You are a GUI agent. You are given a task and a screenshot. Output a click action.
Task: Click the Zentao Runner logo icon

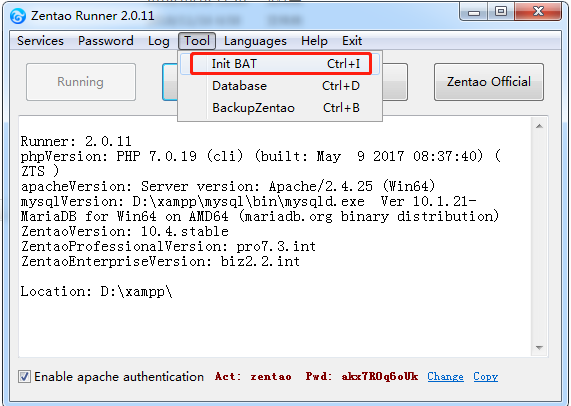pyautogui.click(x=18, y=16)
